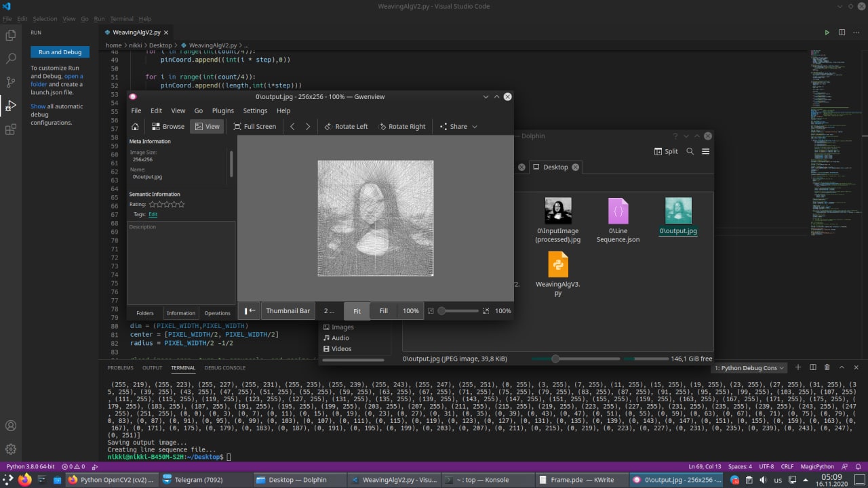Open Manage gear icon in VS Code
This screenshot has width=868, height=488.
[x=11, y=449]
